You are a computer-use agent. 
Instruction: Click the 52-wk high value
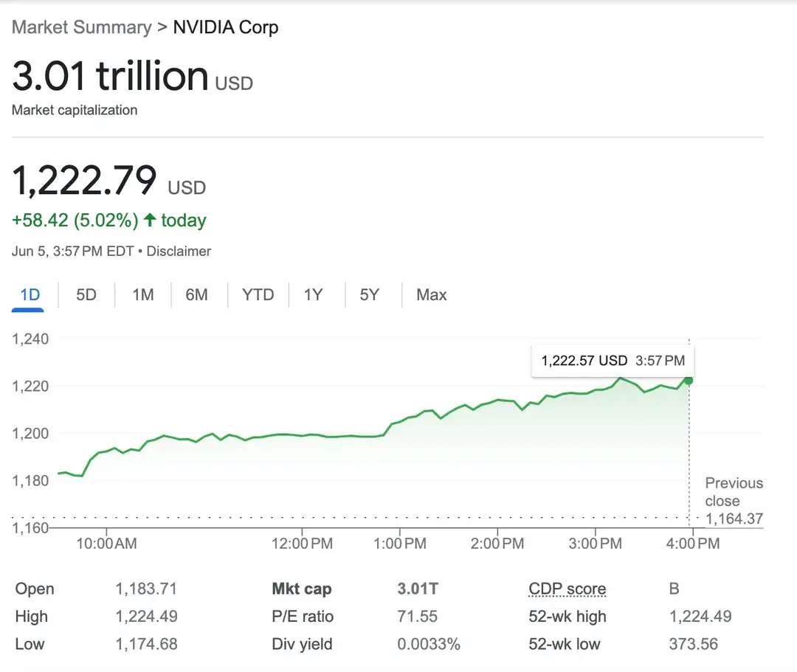pos(700,616)
